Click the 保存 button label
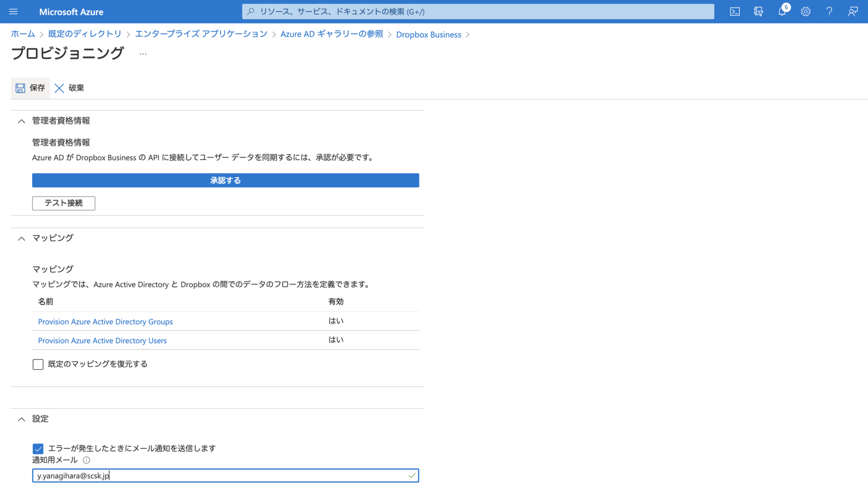This screenshot has width=868, height=487. coord(38,88)
